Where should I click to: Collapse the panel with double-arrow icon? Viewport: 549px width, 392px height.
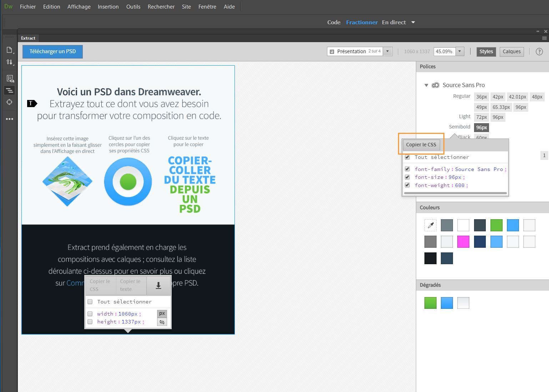(x=538, y=31)
